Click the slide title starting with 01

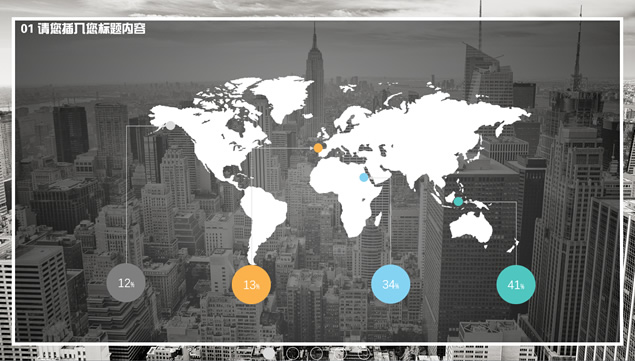[x=83, y=29]
